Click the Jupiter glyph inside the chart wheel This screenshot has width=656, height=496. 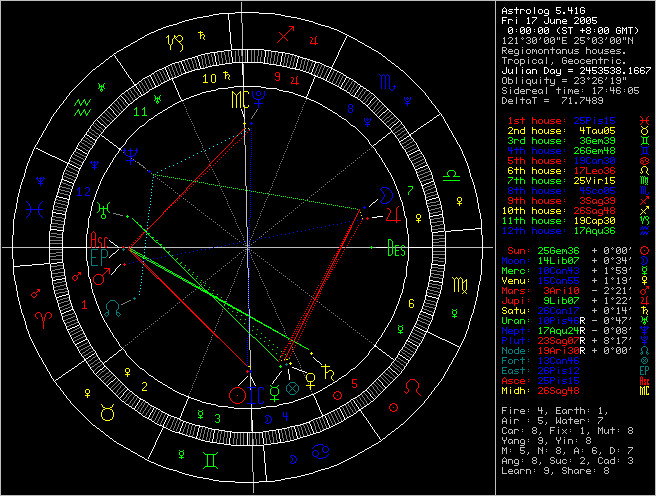click(x=394, y=213)
